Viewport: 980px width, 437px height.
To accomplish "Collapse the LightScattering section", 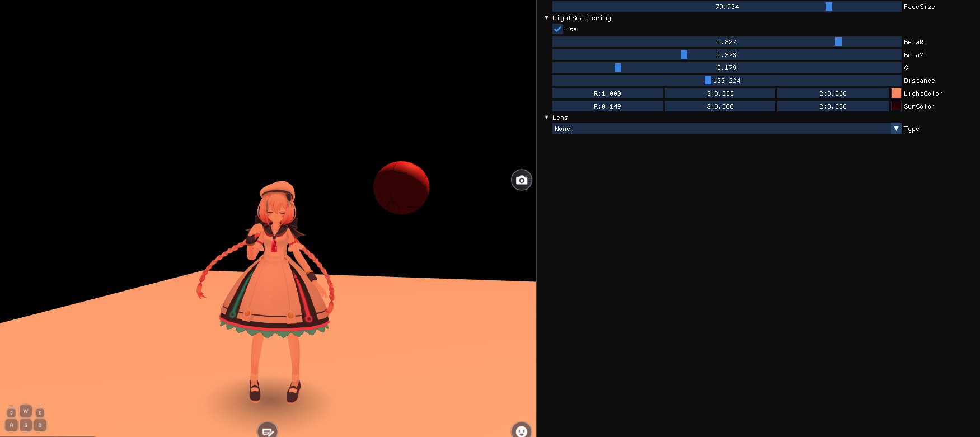I will [x=547, y=18].
